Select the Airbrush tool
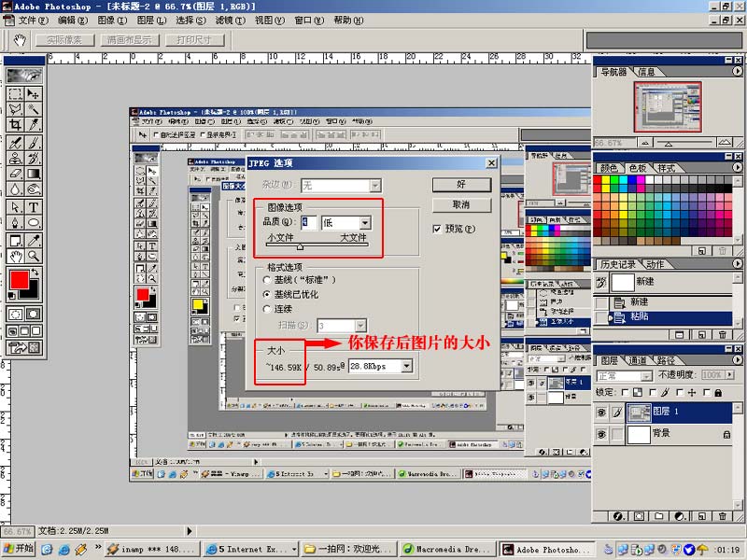The height and width of the screenshot is (560, 747). pyautogui.click(x=15, y=143)
